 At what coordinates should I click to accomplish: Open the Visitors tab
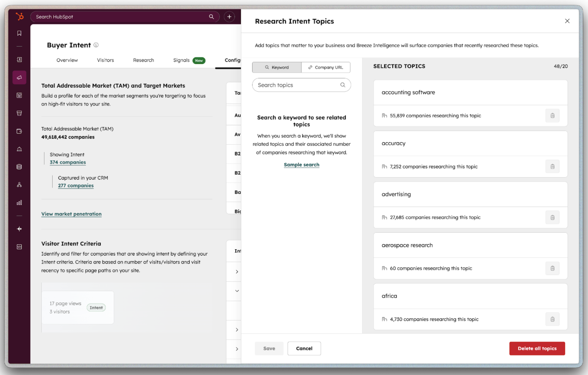pos(105,60)
